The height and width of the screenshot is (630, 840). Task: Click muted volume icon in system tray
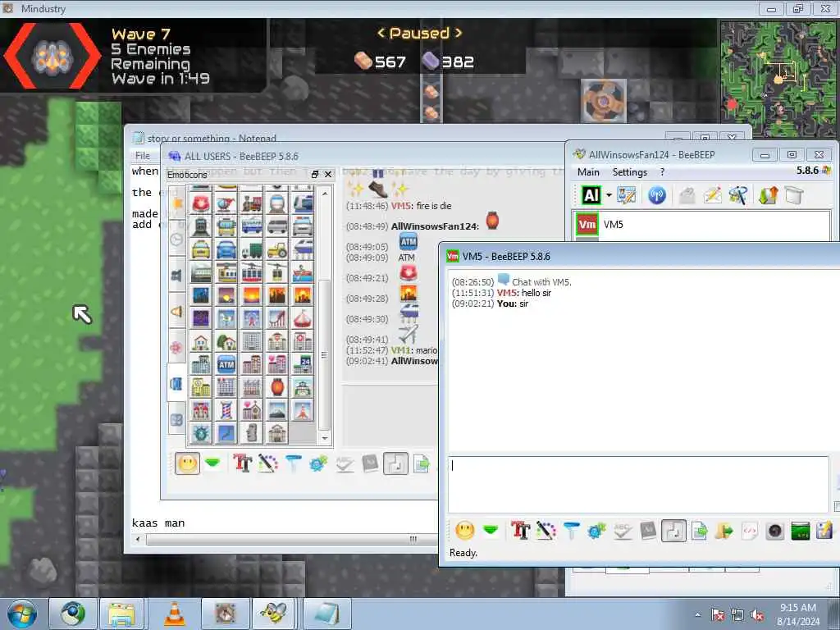757,615
